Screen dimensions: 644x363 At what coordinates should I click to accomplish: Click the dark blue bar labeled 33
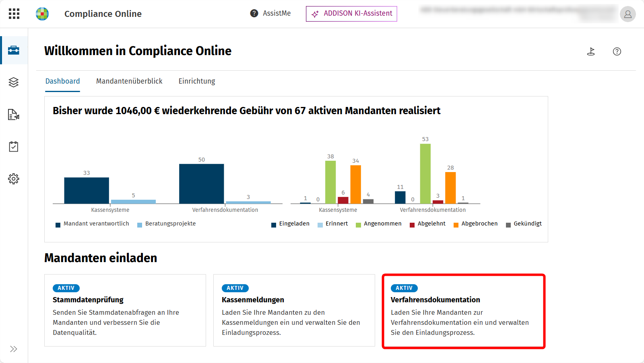click(87, 191)
